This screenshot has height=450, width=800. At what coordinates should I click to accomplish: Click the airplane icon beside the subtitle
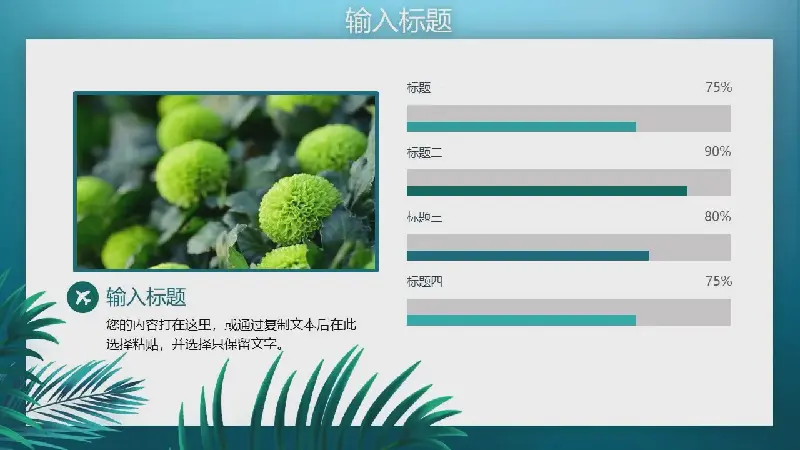pos(81,297)
